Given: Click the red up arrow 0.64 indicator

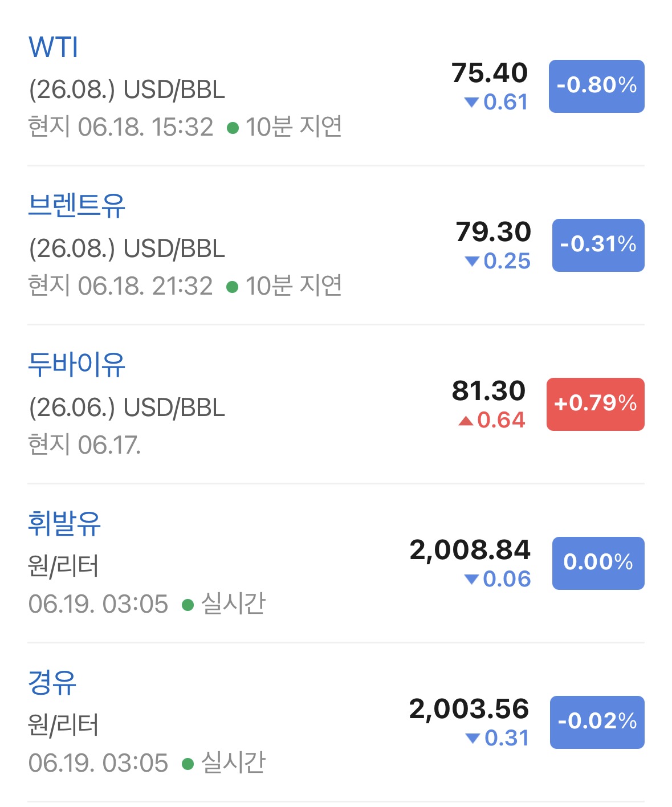Looking at the screenshot, I should pos(491,421).
